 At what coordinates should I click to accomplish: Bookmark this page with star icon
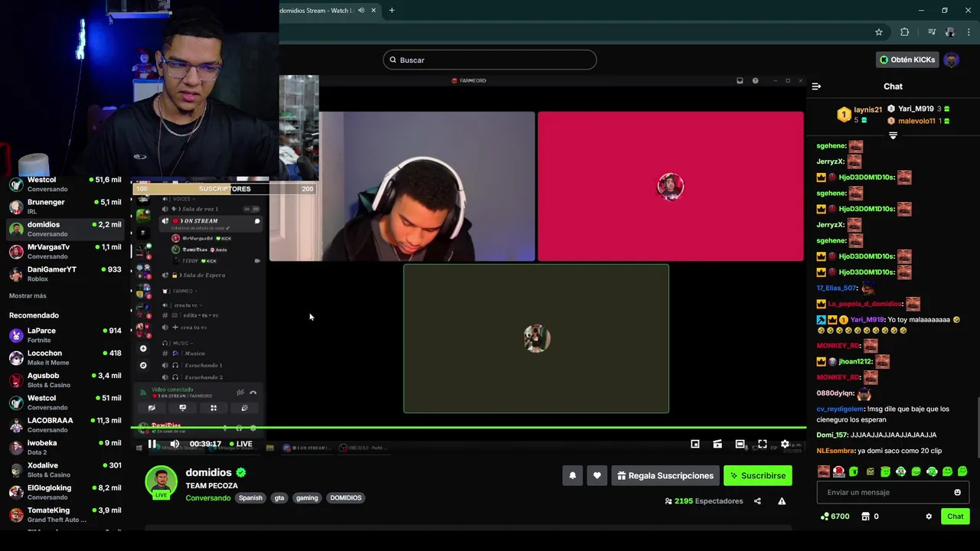click(879, 32)
